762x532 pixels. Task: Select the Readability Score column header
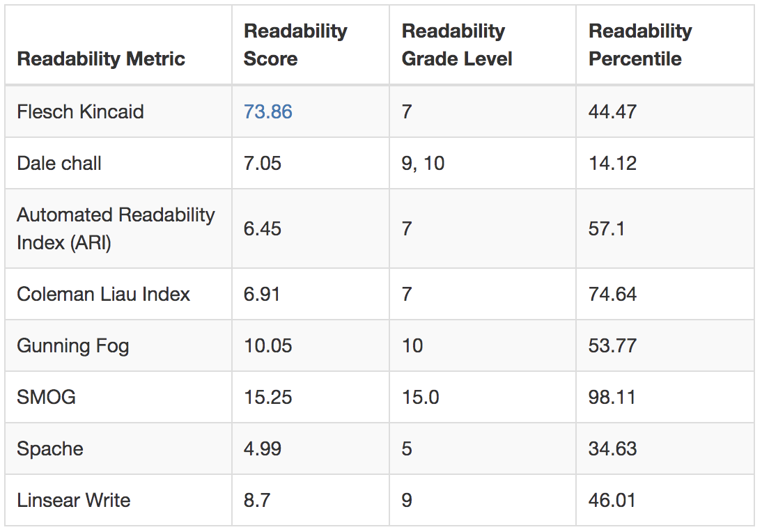point(295,45)
